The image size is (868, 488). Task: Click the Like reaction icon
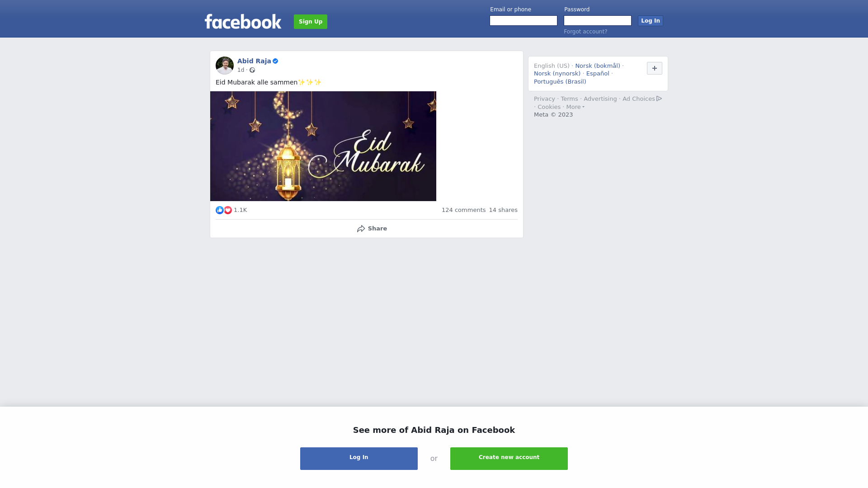click(220, 210)
